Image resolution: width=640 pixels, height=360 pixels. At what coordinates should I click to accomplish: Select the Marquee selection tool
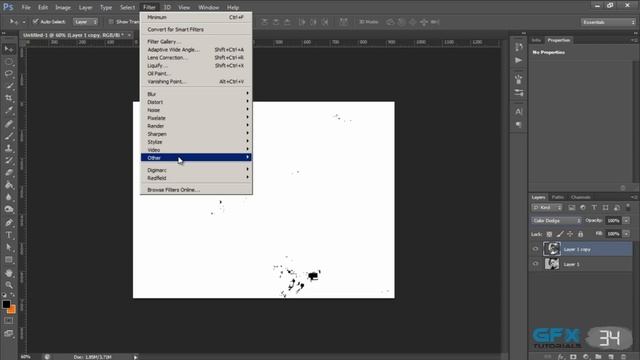click(9, 62)
